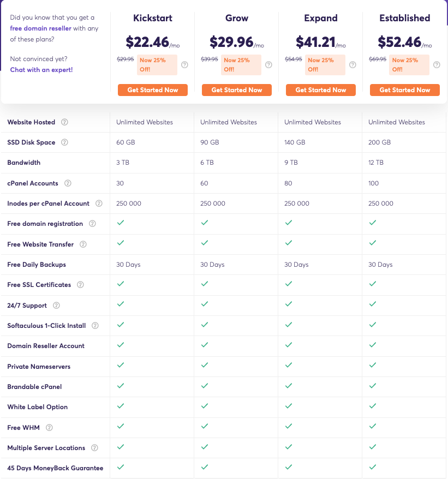Click Get Started Now for Kickstart
Screen dimensions: 448x479
(x=153, y=90)
